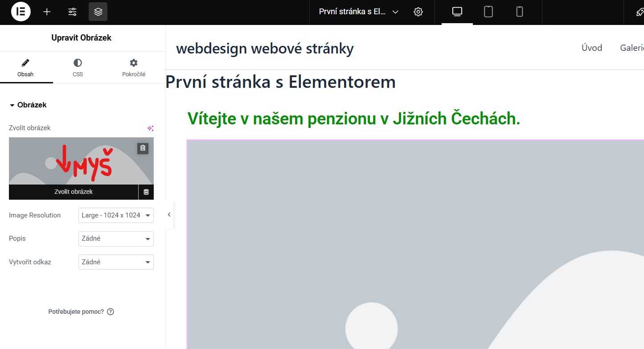
Task: Open Image Resolution dropdown
Action: [x=116, y=215]
